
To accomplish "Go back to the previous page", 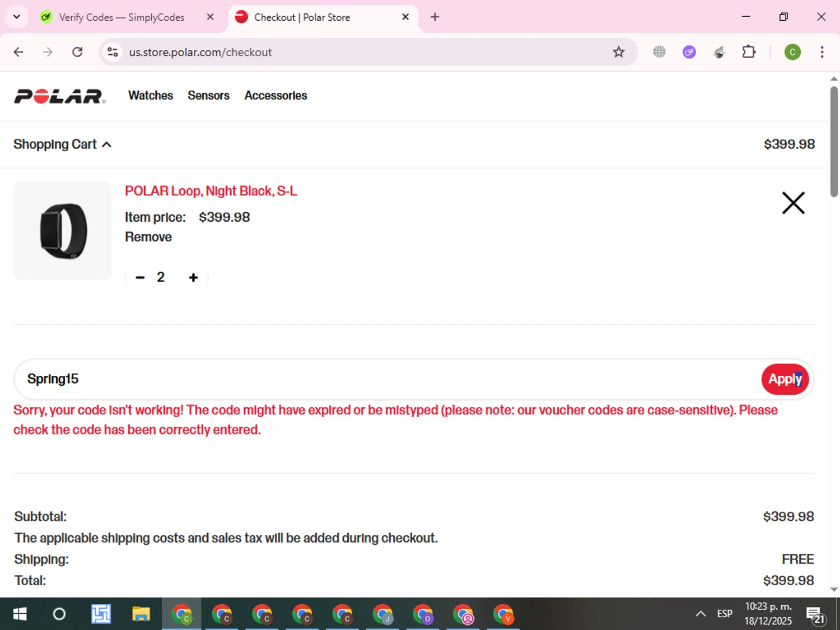I will (18, 52).
